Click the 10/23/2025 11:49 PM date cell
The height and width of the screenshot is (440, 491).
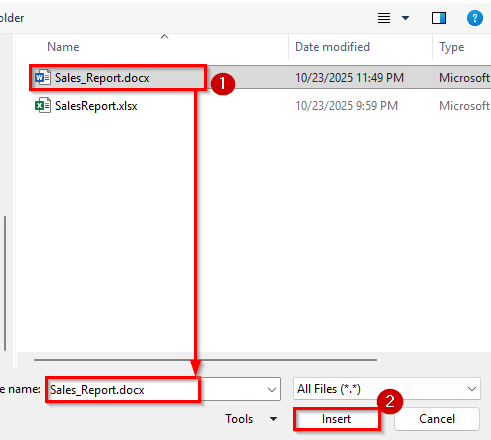(349, 78)
